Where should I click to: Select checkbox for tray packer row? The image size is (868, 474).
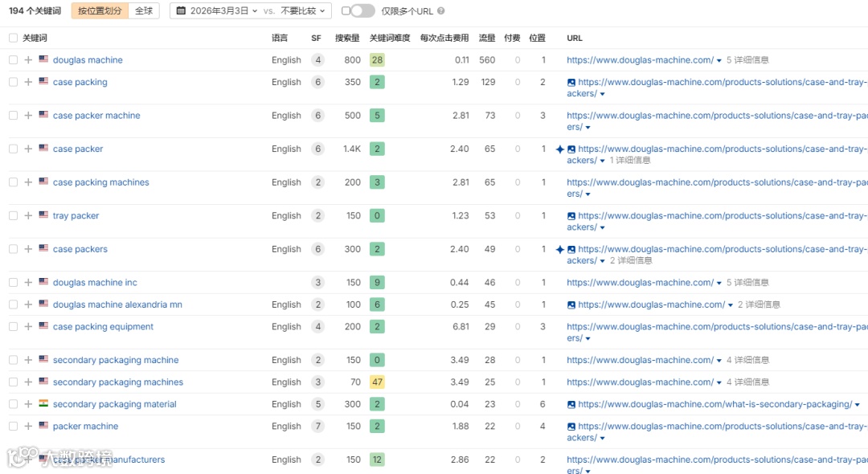[x=13, y=215]
